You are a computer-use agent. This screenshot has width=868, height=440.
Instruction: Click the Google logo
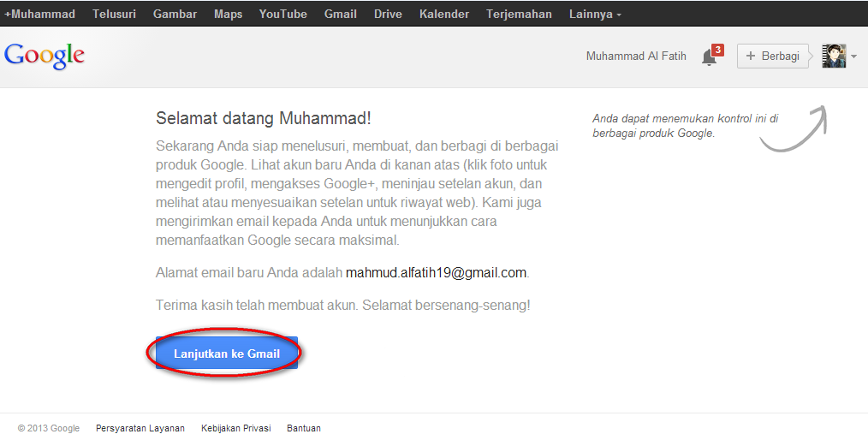pyautogui.click(x=45, y=56)
